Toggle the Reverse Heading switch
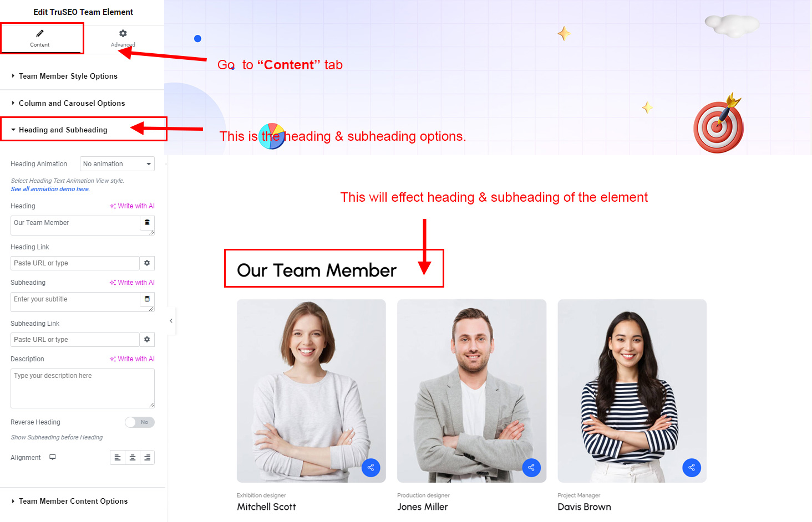The width and height of the screenshot is (812, 522). point(140,422)
